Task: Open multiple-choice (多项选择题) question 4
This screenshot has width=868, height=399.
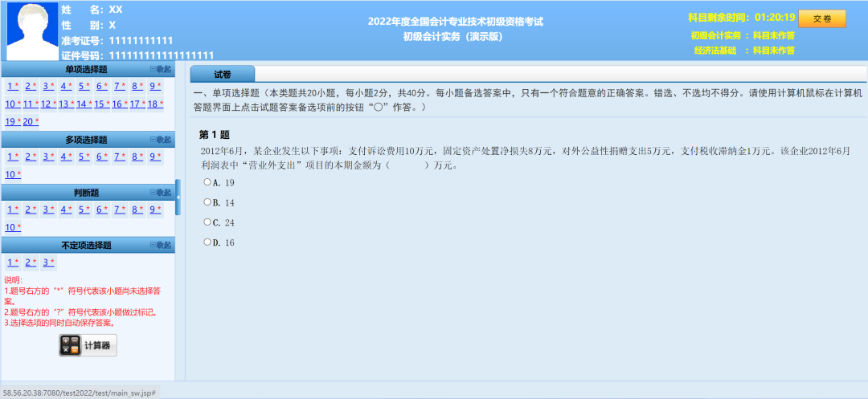Action: click(67, 157)
